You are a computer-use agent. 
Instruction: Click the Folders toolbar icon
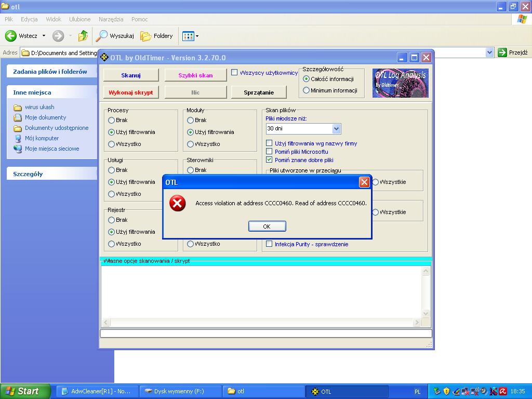click(146, 36)
